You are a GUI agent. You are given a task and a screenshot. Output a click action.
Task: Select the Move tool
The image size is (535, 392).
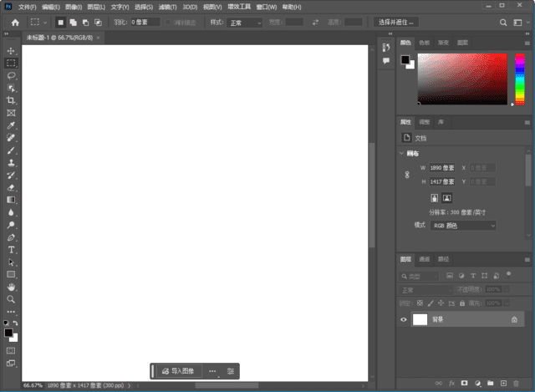coord(12,51)
